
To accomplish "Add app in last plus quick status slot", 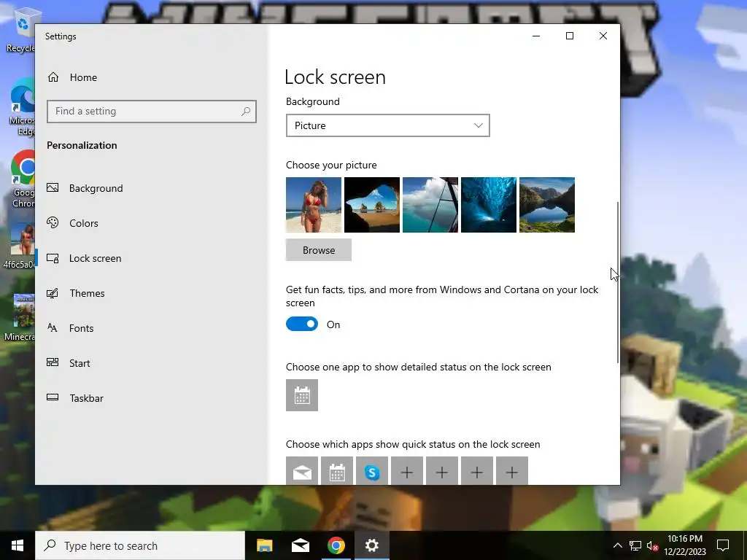I will 512,471.
